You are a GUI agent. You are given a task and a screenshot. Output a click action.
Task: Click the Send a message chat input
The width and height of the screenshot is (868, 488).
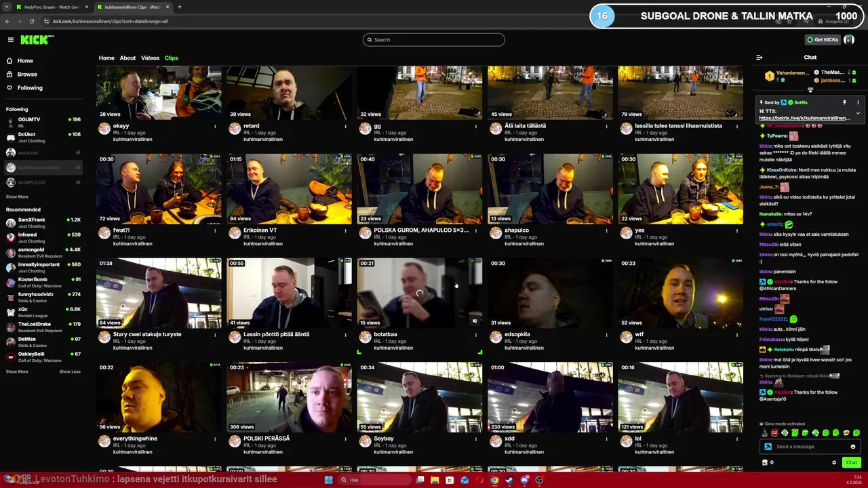[810, 447]
